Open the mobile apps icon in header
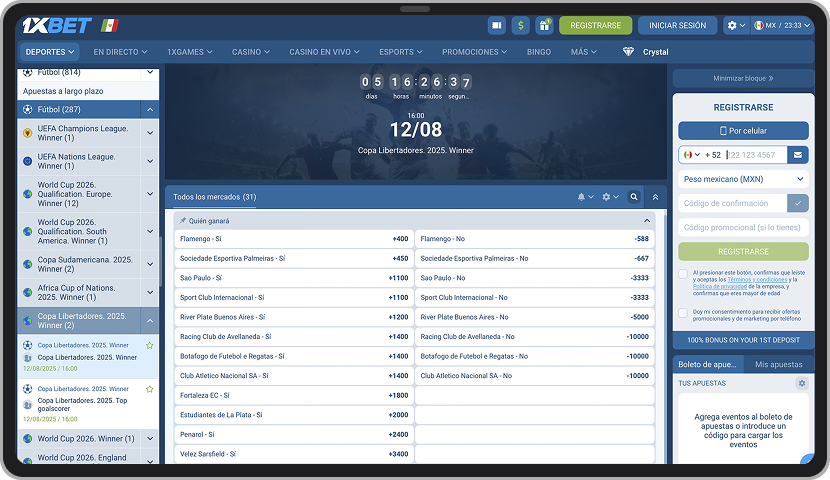This screenshot has height=480, width=830. (x=497, y=25)
